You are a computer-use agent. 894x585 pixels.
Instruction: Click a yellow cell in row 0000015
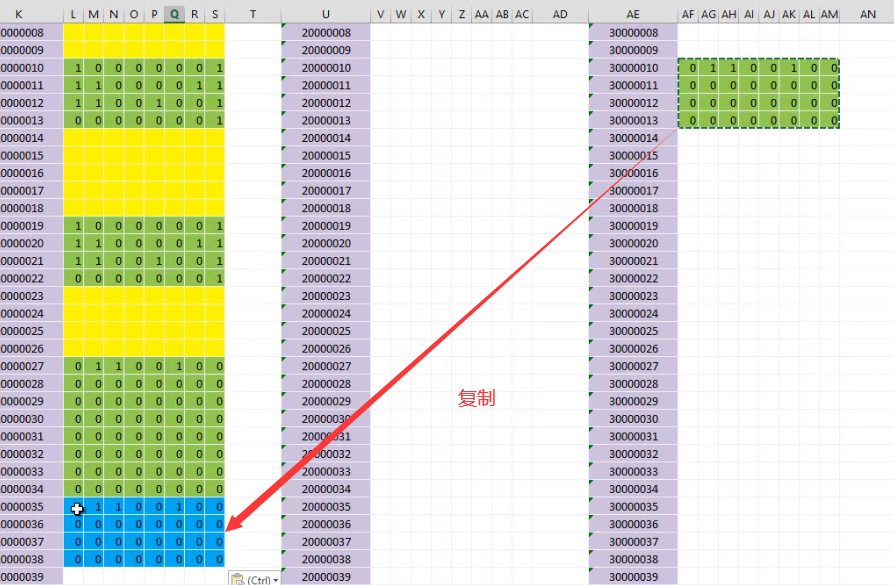coord(140,155)
